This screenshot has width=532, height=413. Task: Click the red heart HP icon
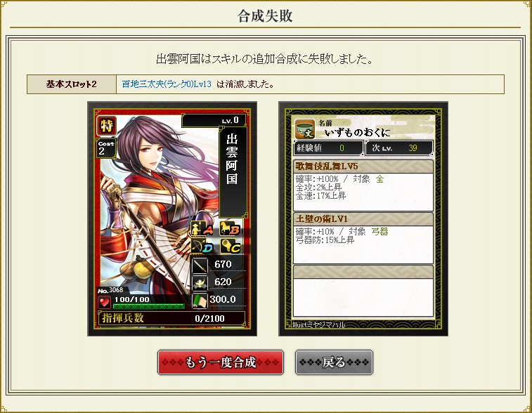coord(105,301)
